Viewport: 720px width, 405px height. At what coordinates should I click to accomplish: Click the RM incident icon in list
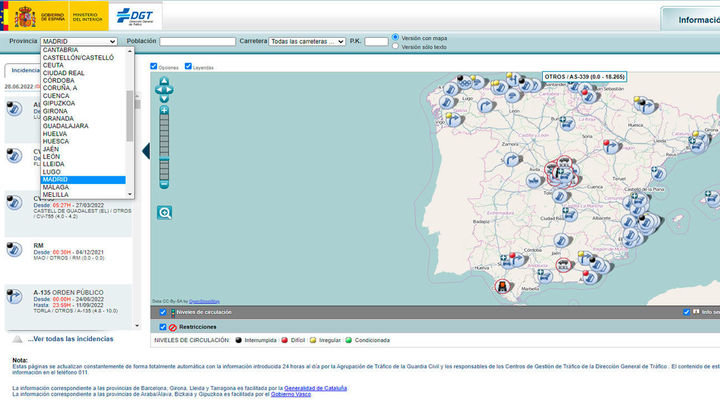[x=16, y=250]
